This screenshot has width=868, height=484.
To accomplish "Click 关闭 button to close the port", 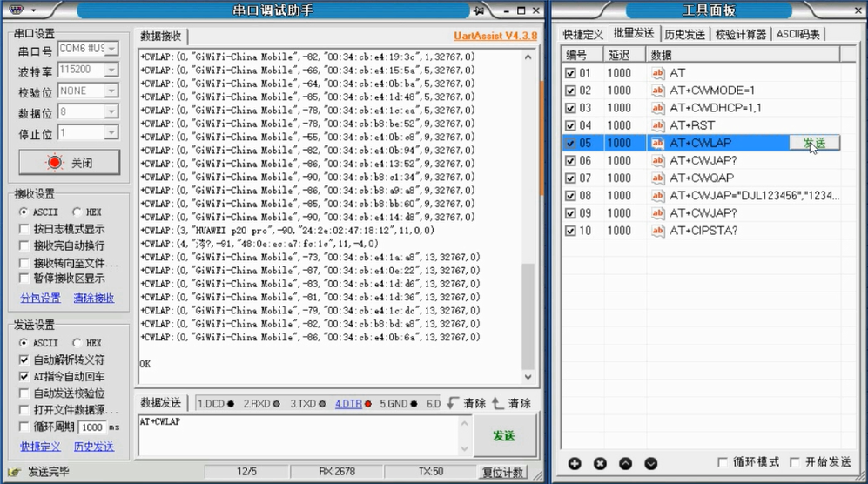I will 69,162.
